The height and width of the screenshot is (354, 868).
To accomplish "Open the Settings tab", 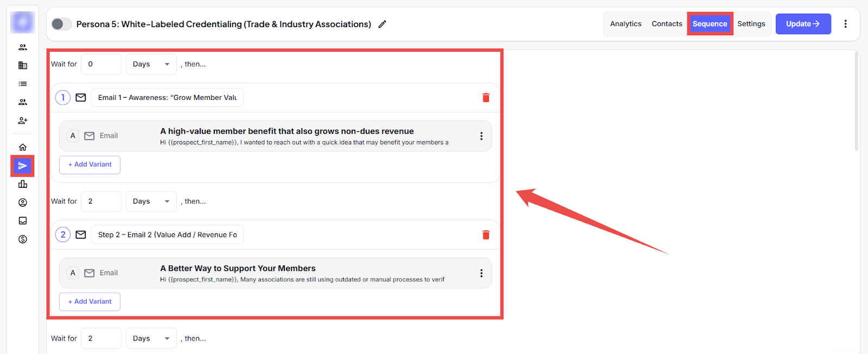I will pos(751,24).
